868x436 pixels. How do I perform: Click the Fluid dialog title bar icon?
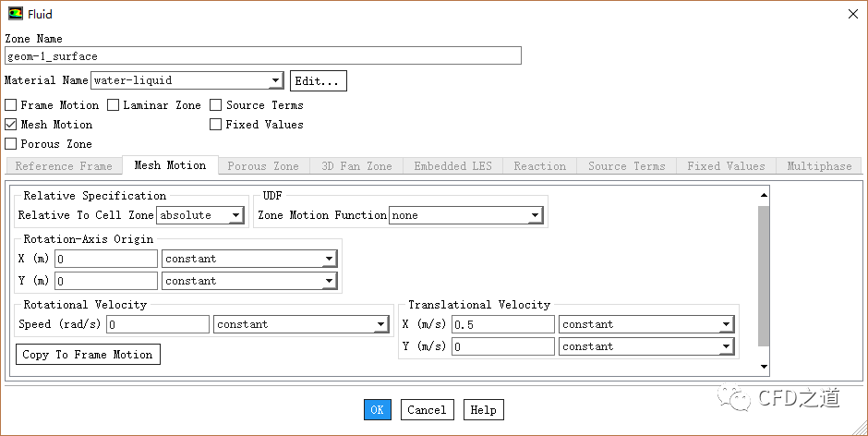16,14
